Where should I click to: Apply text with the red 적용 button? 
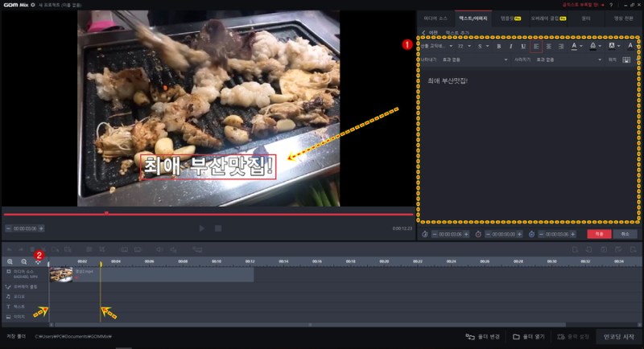click(x=599, y=234)
